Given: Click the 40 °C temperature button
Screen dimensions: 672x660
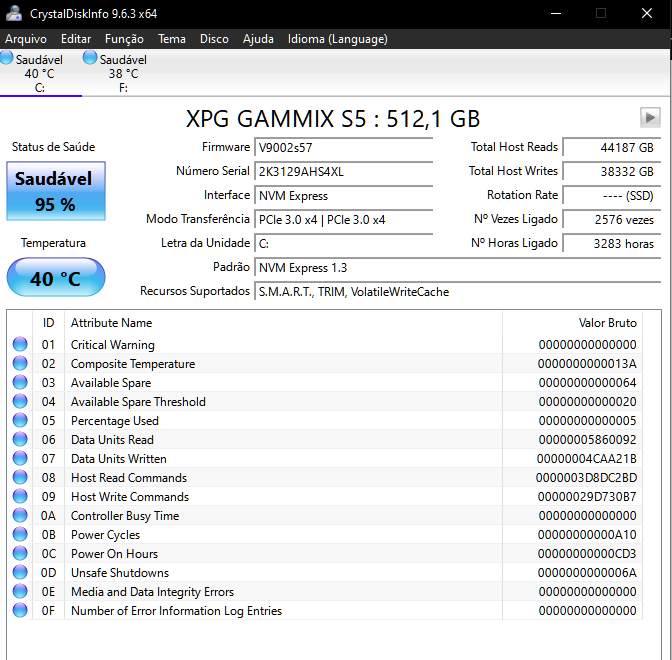Looking at the screenshot, I should (x=56, y=277).
